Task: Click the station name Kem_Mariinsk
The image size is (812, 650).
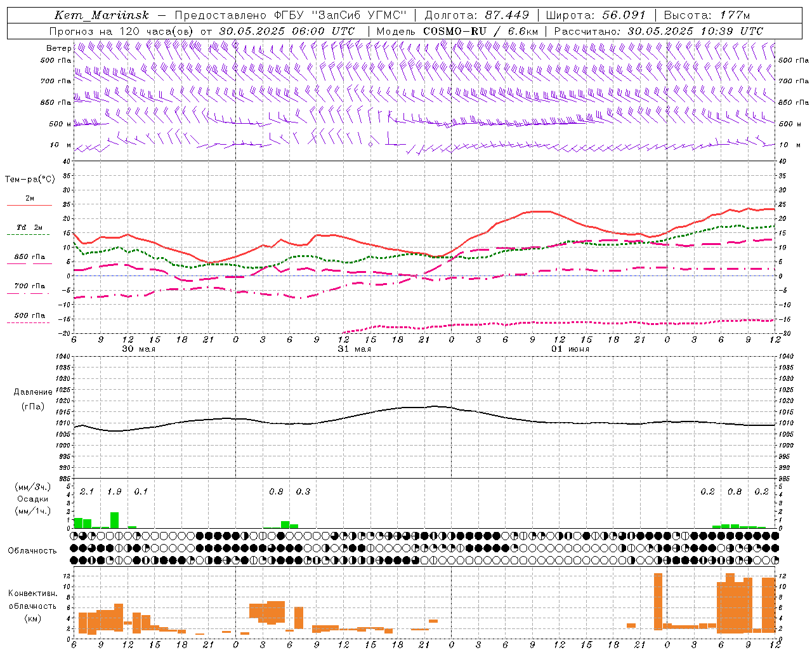Action: [101, 15]
